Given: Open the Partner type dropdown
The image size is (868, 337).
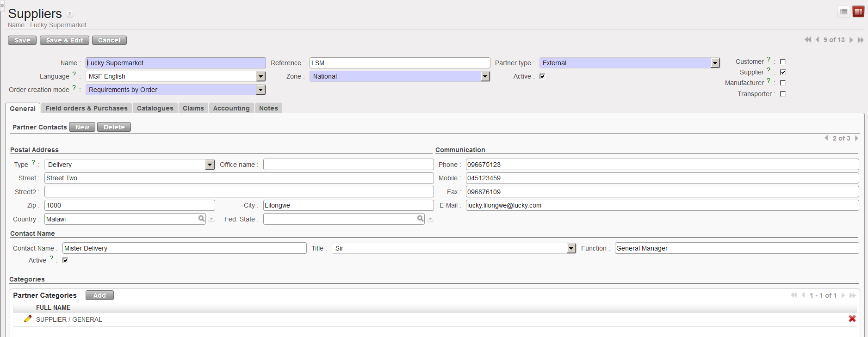Looking at the screenshot, I should pos(715,63).
